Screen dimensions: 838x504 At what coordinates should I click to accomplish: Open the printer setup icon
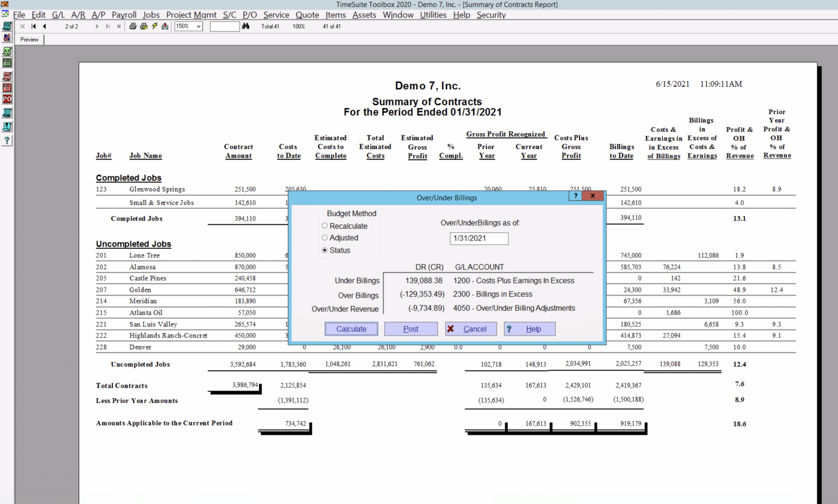pyautogui.click(x=143, y=26)
